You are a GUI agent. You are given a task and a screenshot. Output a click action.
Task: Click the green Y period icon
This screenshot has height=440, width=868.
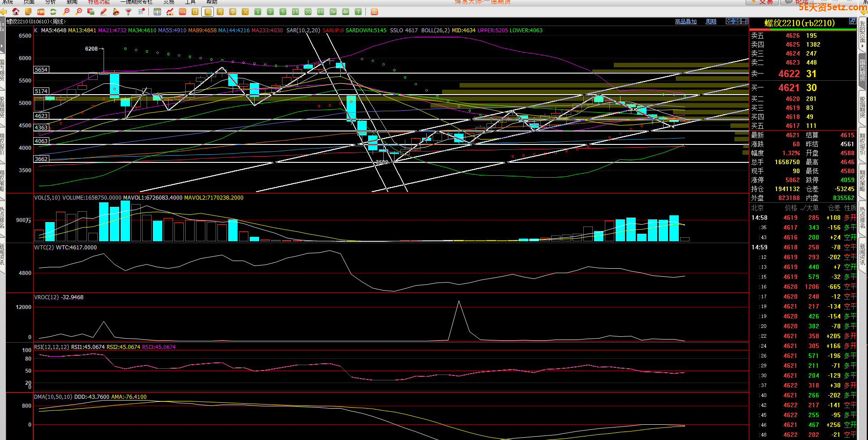[x=358, y=12]
